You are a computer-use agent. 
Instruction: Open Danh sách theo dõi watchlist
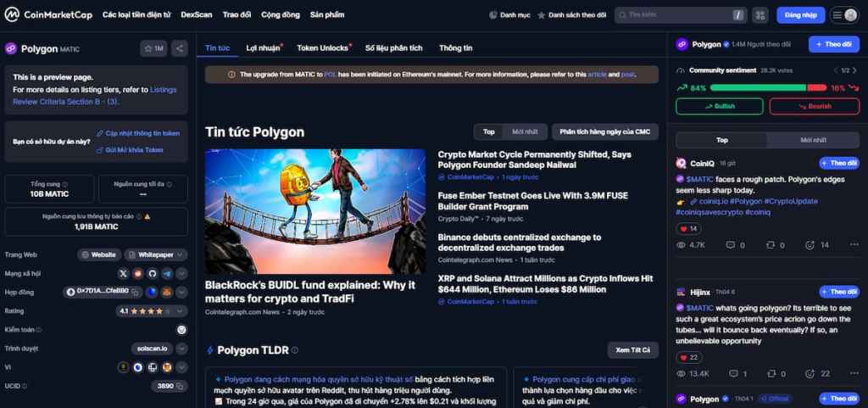572,15
